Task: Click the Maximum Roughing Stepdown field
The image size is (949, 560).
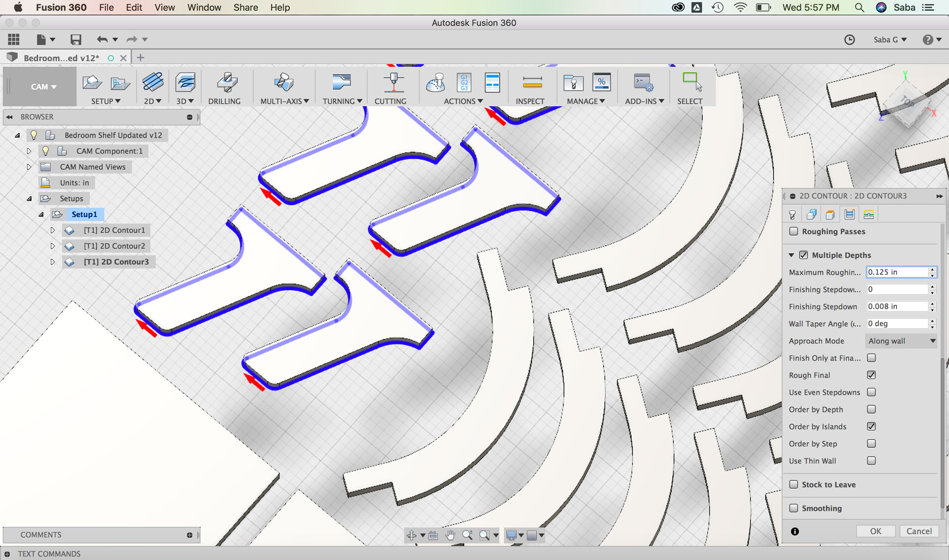Action: pos(897,272)
